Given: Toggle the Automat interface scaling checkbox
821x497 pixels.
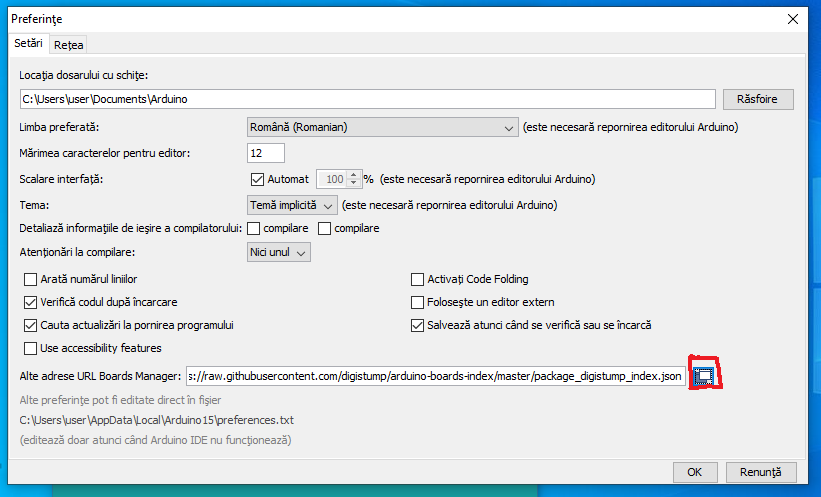Looking at the screenshot, I should click(x=257, y=179).
